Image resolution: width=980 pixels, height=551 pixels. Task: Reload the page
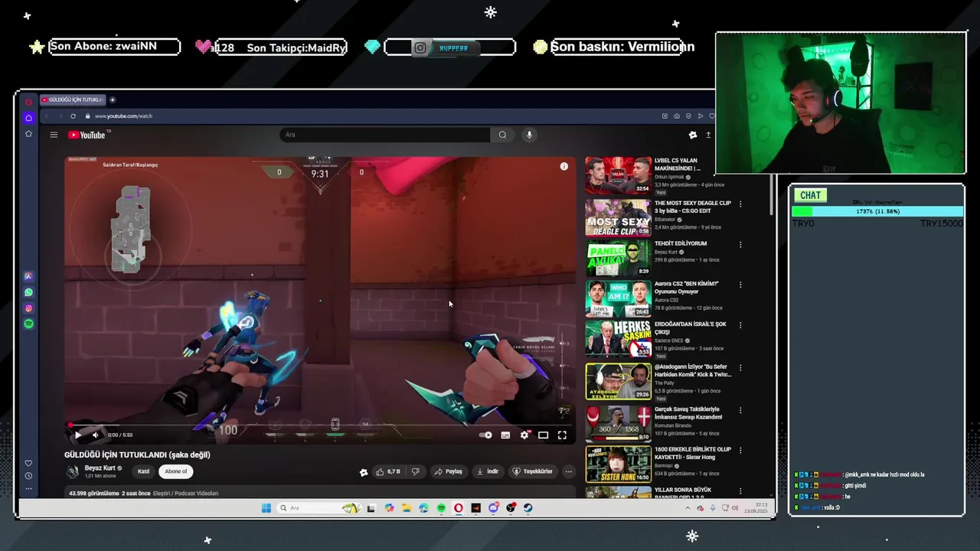pos(73,116)
